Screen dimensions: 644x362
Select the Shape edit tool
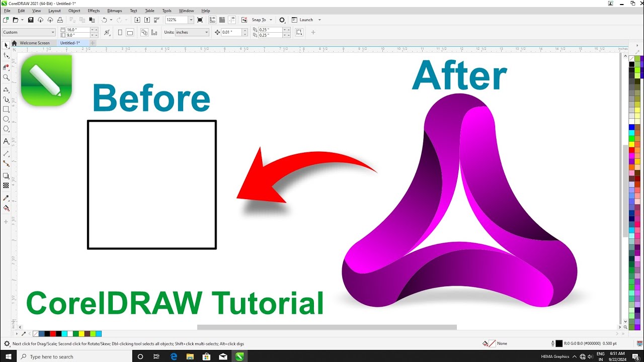(6, 55)
